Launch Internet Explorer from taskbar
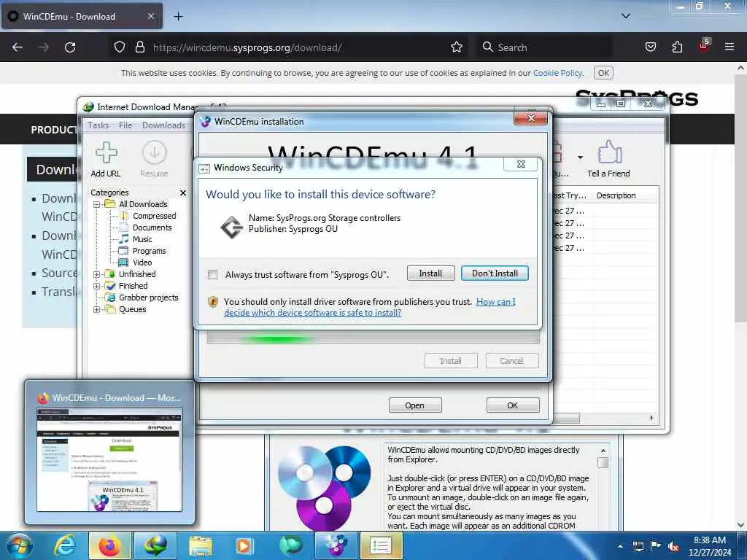Viewport: 747px width, 560px height. (x=65, y=545)
